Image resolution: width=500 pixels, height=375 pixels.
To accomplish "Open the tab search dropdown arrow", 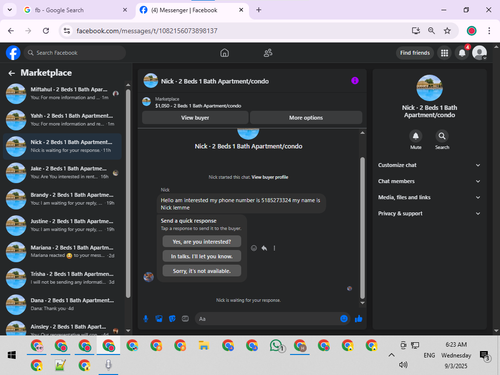I will 10,10.
